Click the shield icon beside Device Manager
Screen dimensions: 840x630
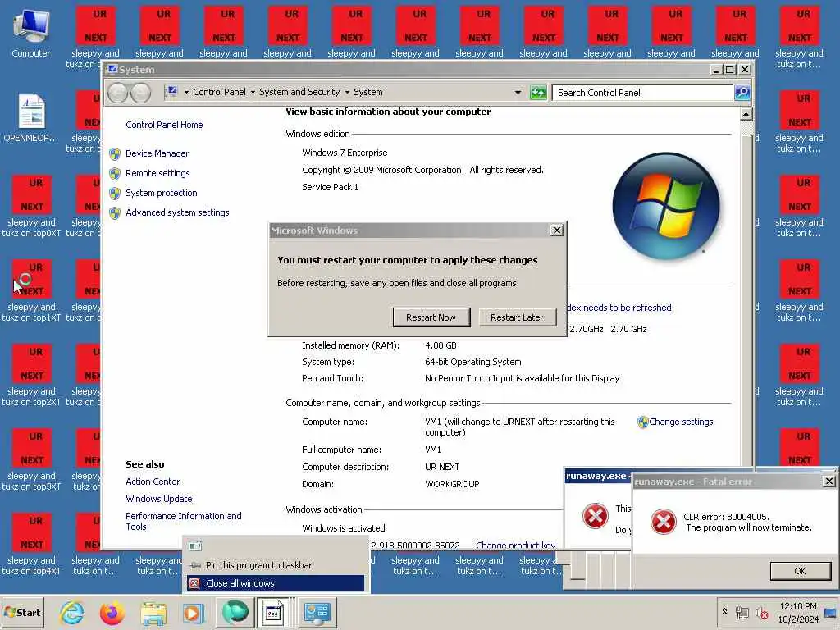click(x=115, y=154)
